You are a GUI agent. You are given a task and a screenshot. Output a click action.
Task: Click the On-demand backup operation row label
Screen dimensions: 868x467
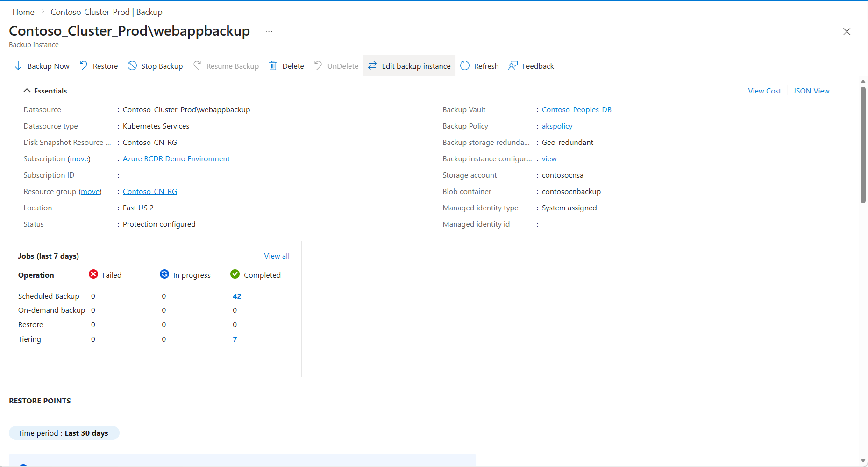pyautogui.click(x=51, y=310)
